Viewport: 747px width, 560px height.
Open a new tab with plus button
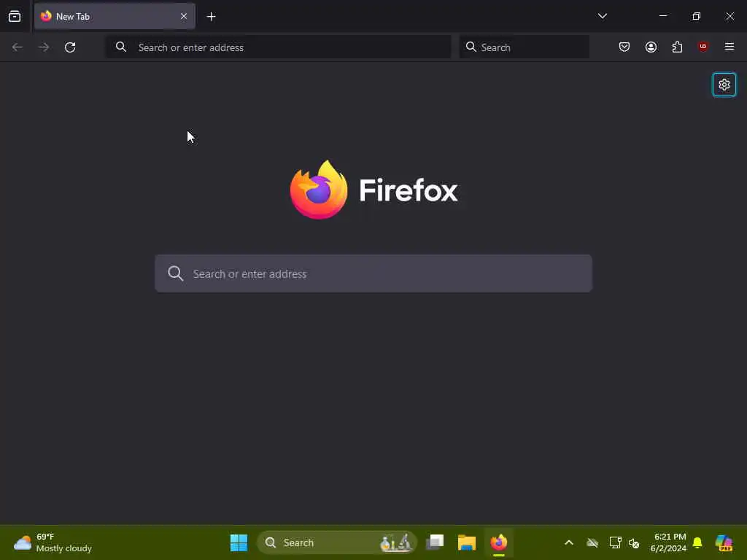pos(211,17)
